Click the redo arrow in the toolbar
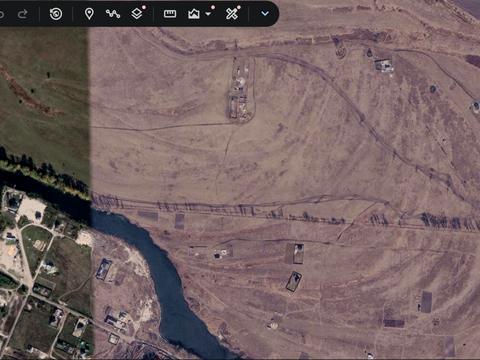Image resolution: width=480 pixels, height=360 pixels. 23,14
